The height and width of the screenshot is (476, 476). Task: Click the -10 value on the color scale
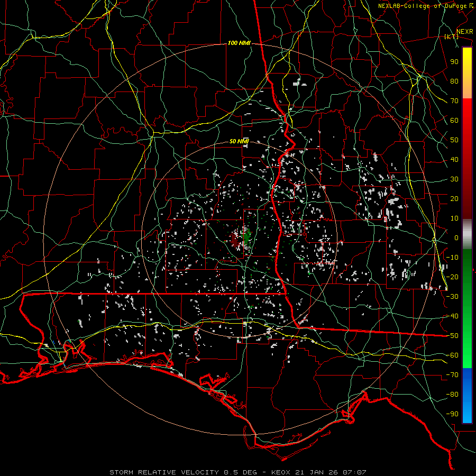(x=452, y=258)
